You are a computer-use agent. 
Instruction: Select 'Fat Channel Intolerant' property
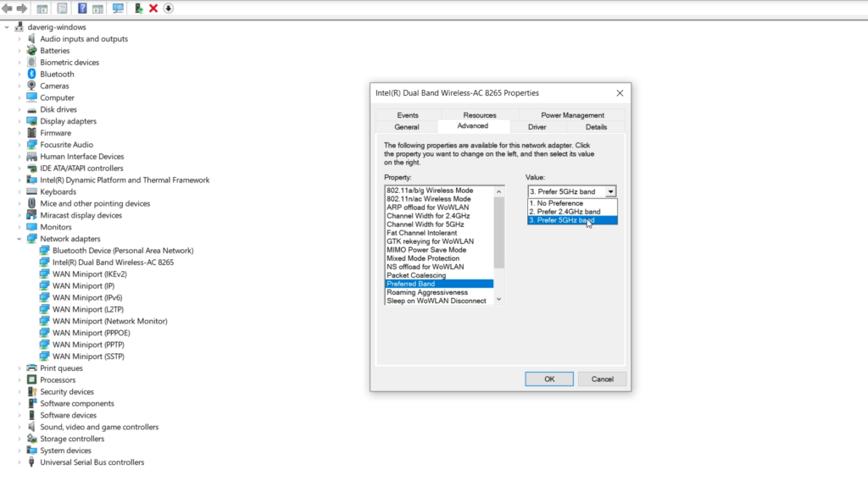[x=439, y=233]
